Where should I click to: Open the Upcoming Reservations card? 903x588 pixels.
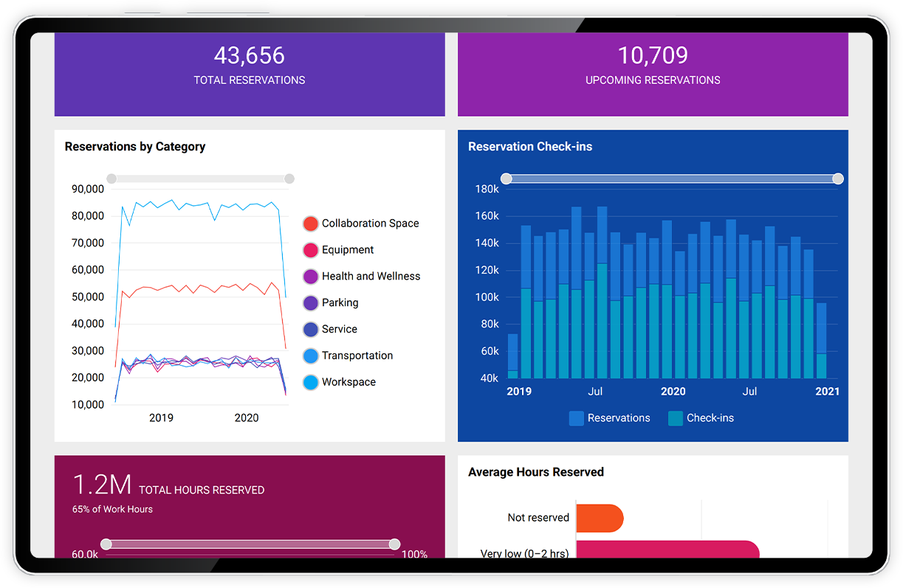(x=653, y=74)
